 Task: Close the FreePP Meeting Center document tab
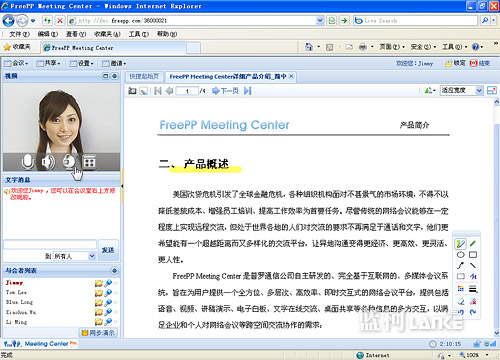[291, 76]
